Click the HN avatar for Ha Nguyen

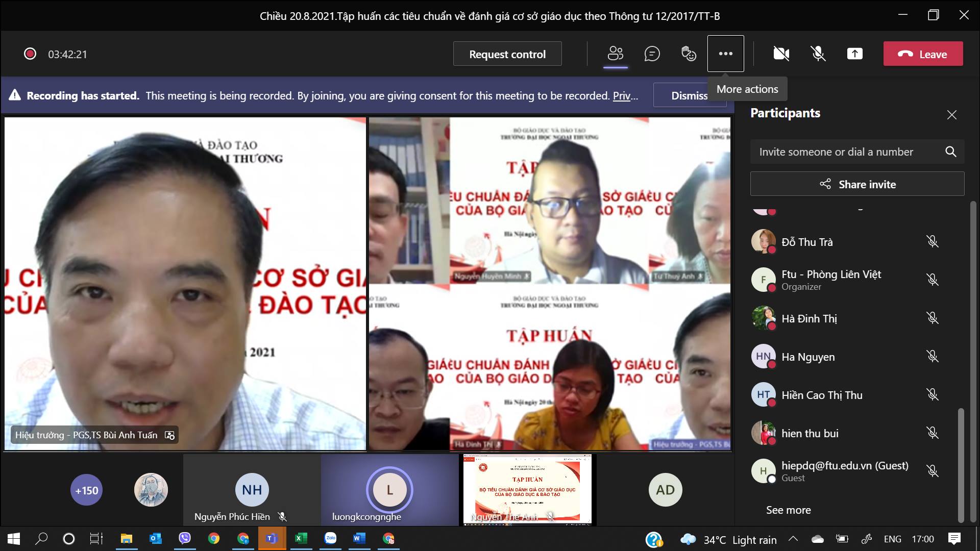763,356
